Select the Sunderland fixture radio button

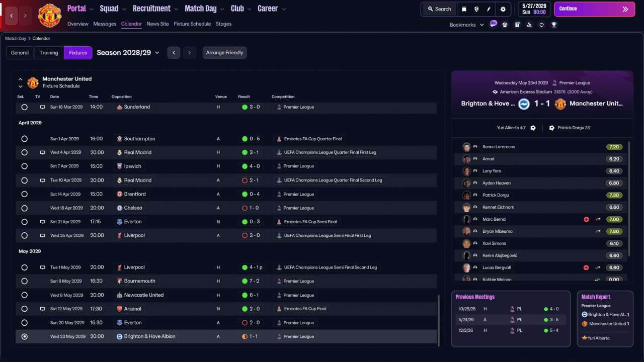(24, 107)
